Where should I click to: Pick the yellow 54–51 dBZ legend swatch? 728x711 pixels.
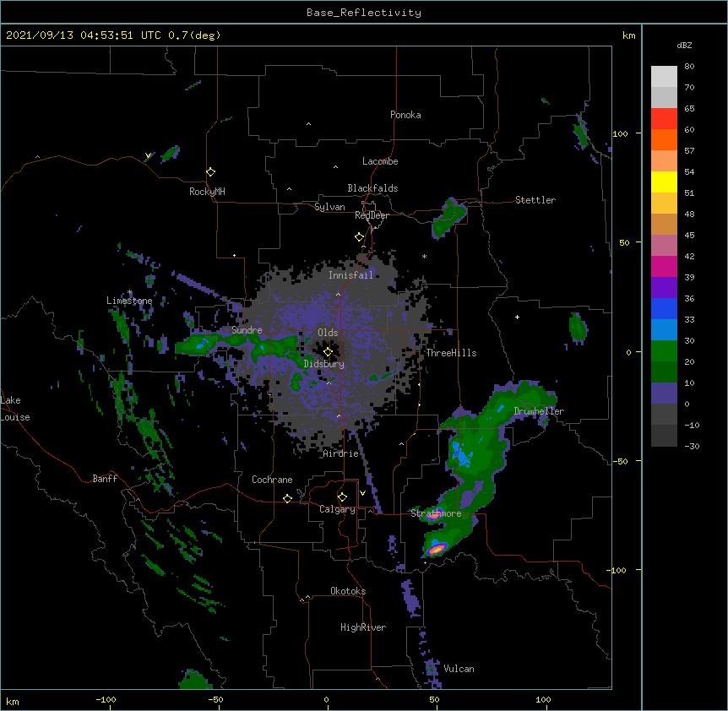pyautogui.click(x=664, y=182)
